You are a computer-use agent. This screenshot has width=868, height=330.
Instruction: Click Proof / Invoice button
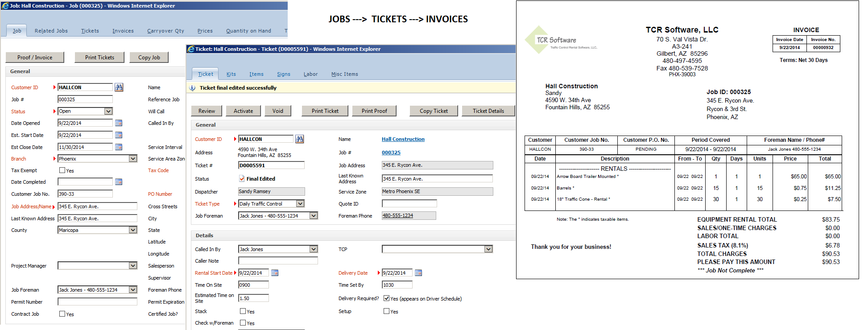(x=35, y=57)
